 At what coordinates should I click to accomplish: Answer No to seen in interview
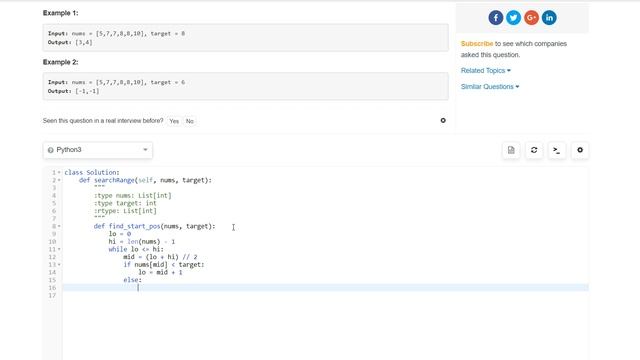click(190, 121)
